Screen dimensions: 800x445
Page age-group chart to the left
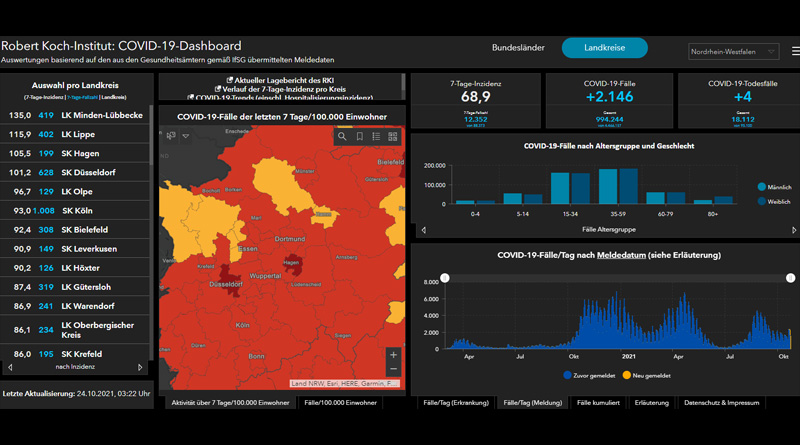tap(423, 230)
